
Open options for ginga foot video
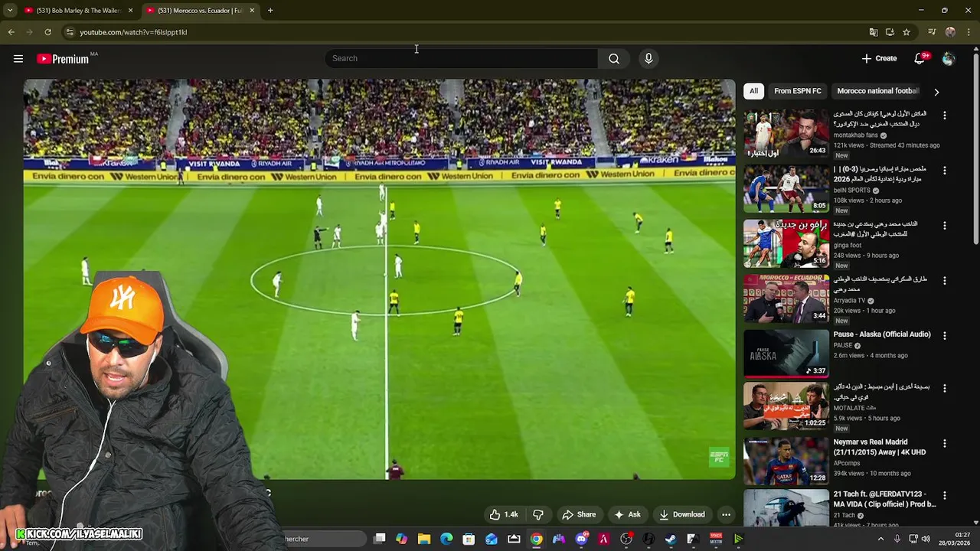(944, 226)
